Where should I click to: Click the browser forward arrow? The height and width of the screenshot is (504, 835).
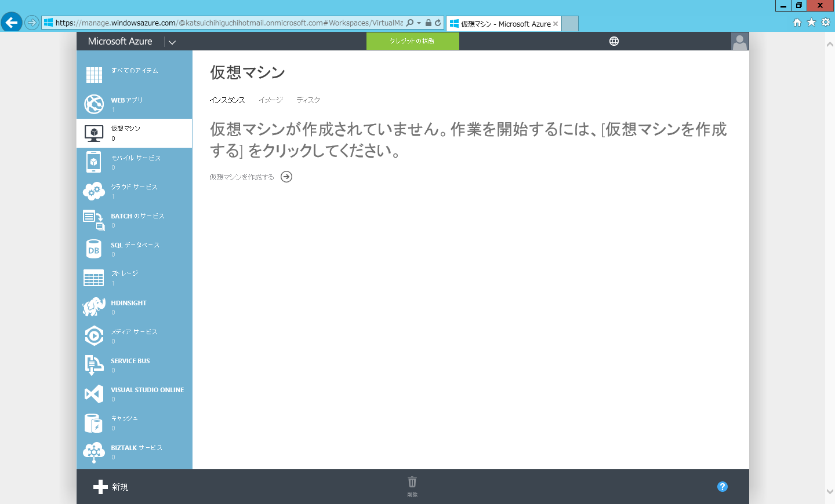coord(32,23)
